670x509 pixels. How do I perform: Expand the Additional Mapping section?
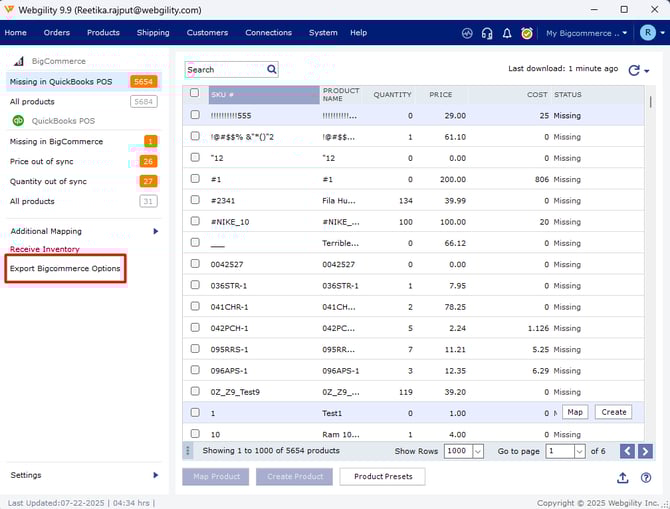(155, 231)
